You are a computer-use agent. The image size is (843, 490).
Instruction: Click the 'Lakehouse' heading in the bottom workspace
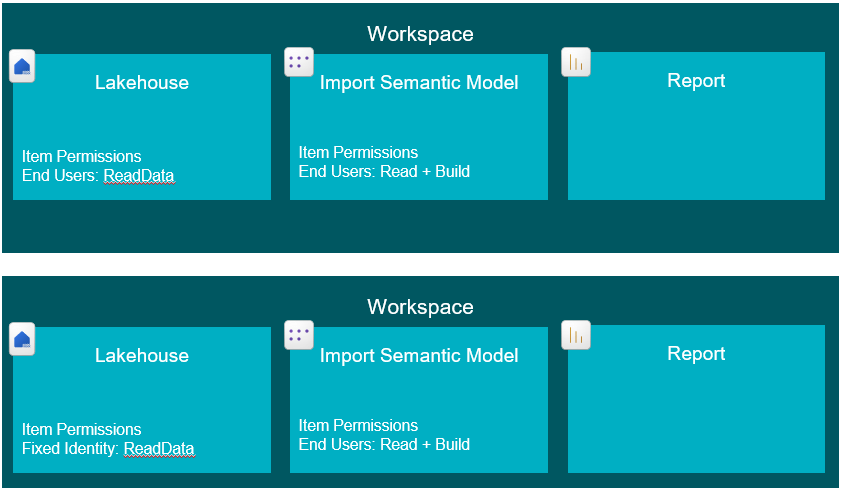point(141,356)
